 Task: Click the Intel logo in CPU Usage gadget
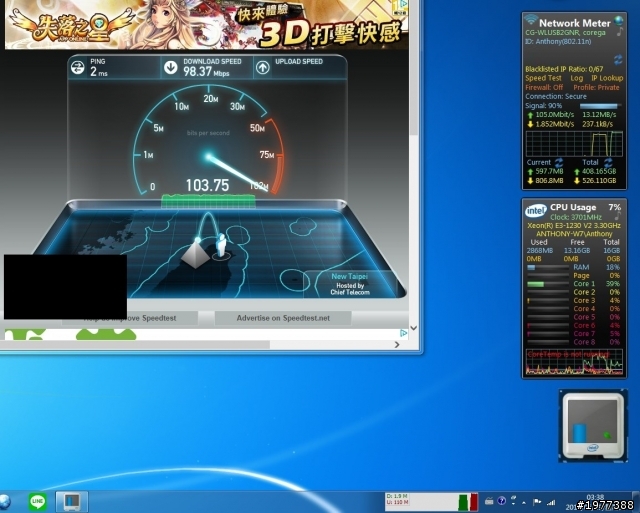point(535,211)
